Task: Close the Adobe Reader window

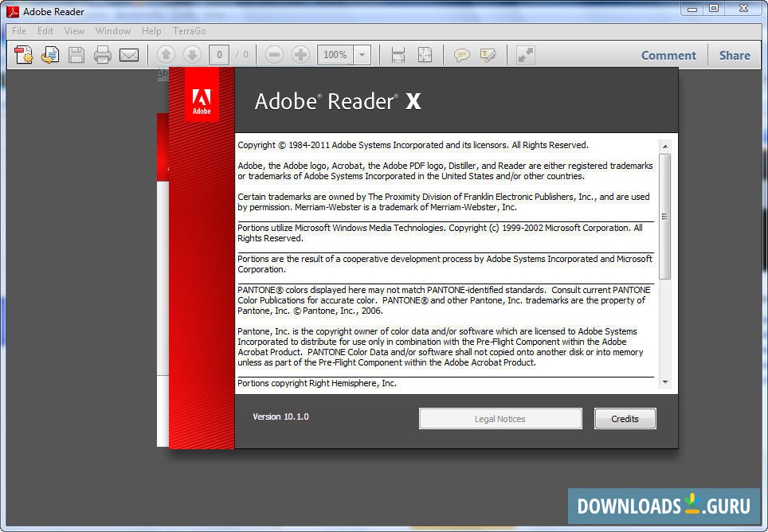Action: tap(743, 9)
